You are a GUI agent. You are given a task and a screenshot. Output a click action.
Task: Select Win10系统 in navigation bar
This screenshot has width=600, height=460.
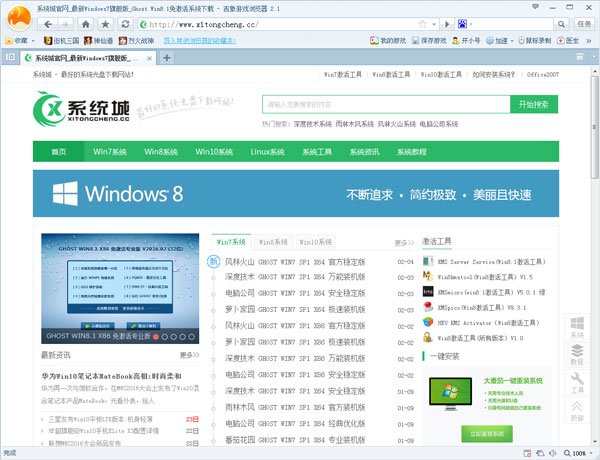214,152
